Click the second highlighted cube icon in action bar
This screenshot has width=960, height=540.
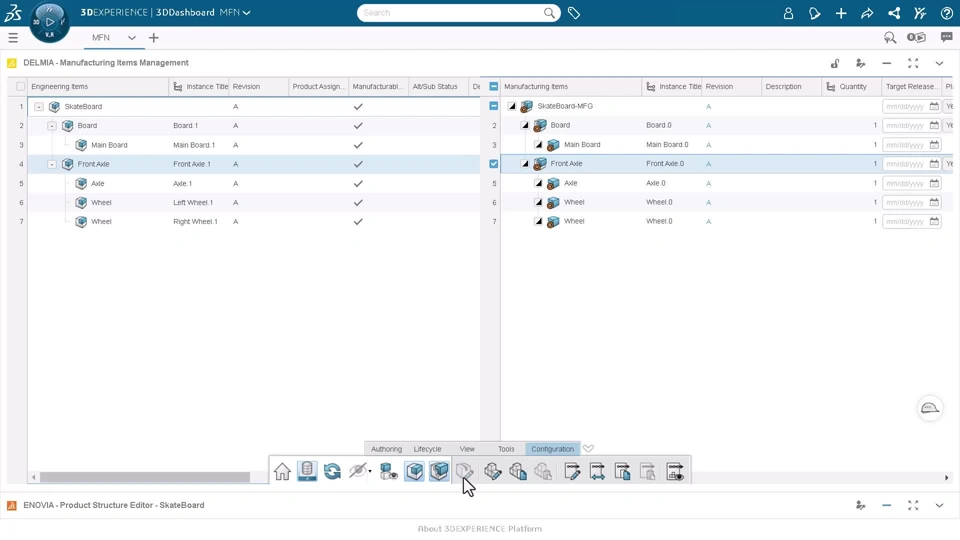[x=439, y=471]
